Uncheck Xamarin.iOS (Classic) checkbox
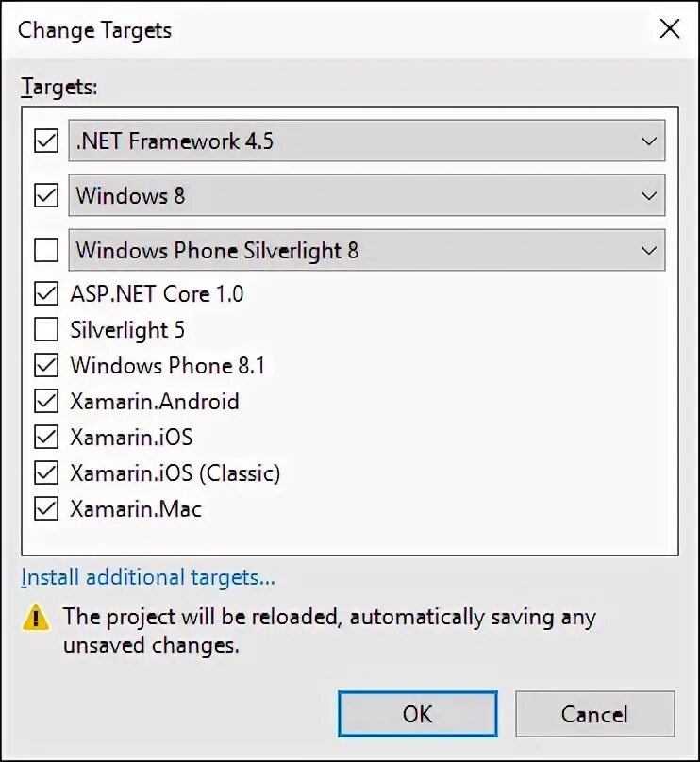 coord(45,473)
